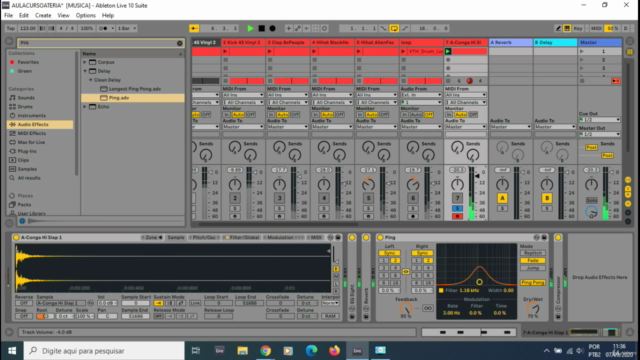Click the transport Stop button
This screenshot has height=360, width=640.
tap(262, 28)
